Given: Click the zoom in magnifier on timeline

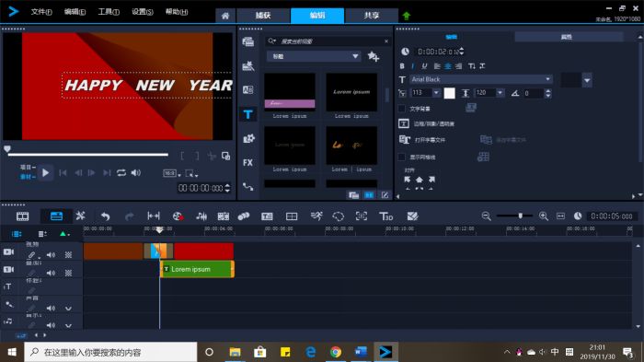Looking at the screenshot, I should pos(544,216).
